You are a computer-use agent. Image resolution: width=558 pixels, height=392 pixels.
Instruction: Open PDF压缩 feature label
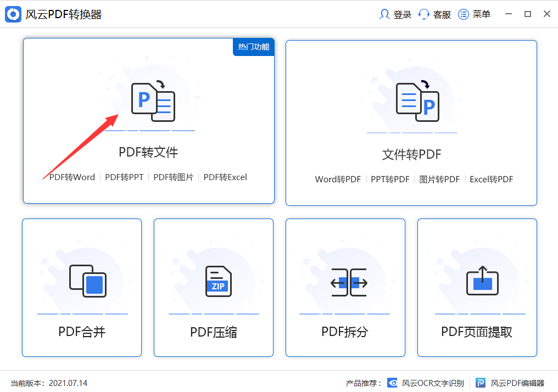pyautogui.click(x=214, y=332)
